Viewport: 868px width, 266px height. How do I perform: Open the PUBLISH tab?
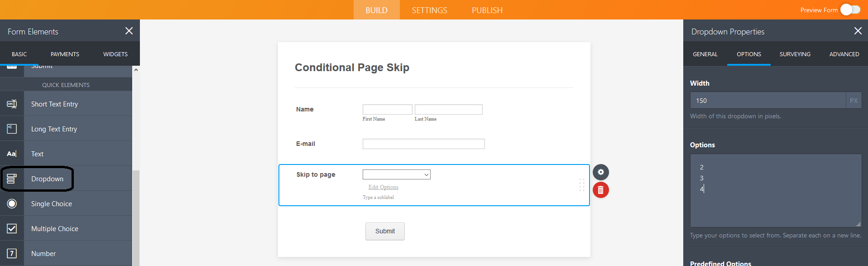pos(487,10)
